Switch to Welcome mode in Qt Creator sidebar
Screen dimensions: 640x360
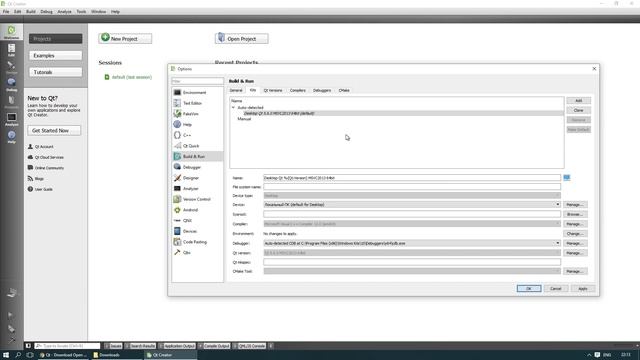coord(11,32)
